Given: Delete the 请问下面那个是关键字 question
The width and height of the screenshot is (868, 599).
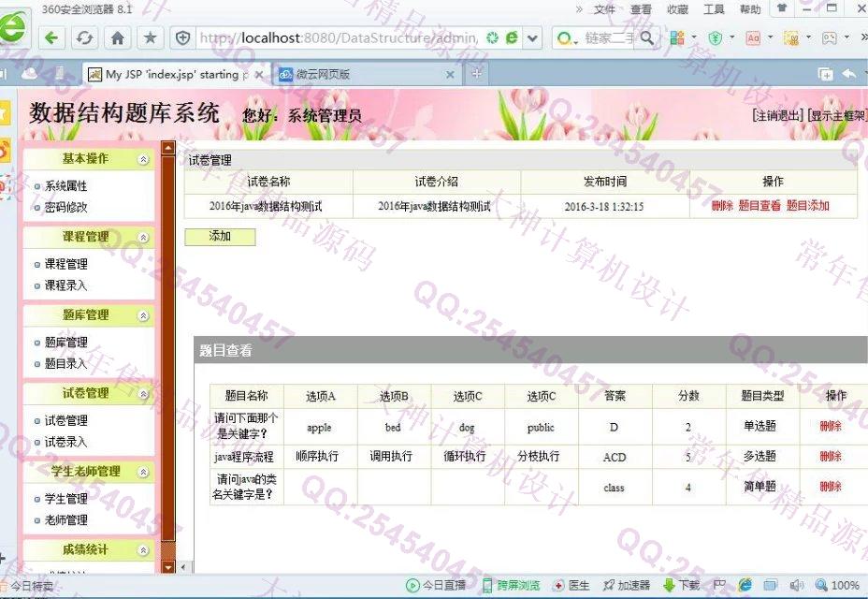Looking at the screenshot, I should click(831, 426).
